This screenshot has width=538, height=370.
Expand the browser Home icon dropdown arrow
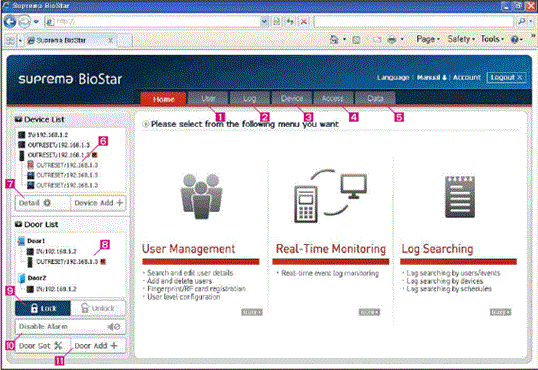pos(344,40)
